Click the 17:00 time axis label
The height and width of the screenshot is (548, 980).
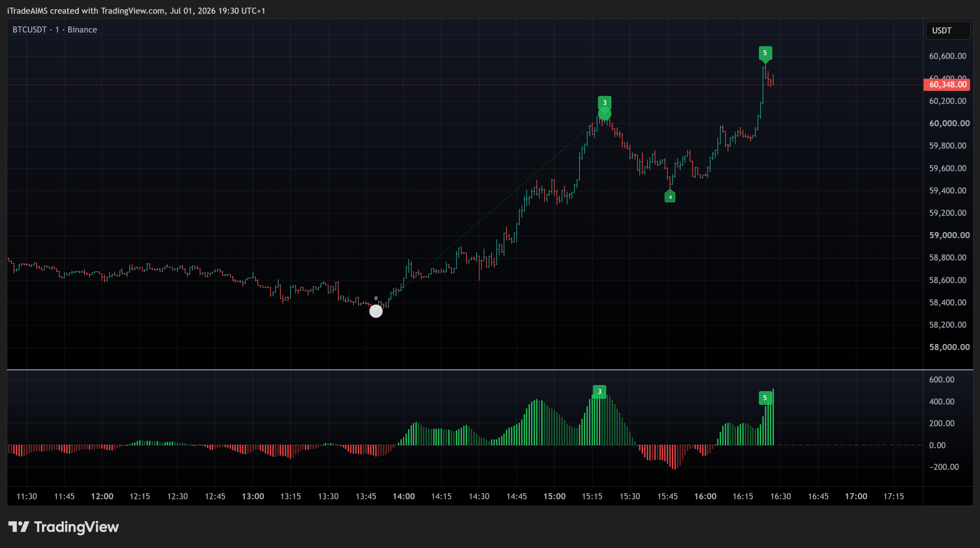click(x=856, y=496)
